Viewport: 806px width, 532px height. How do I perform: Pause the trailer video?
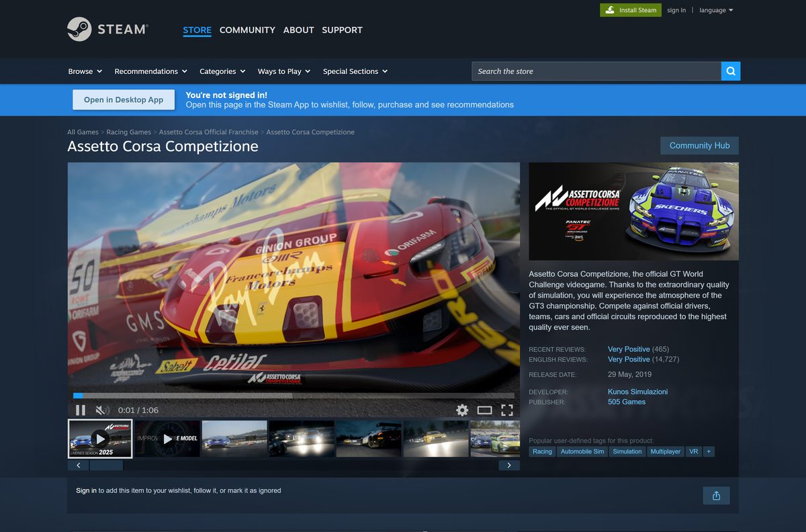tap(80, 410)
